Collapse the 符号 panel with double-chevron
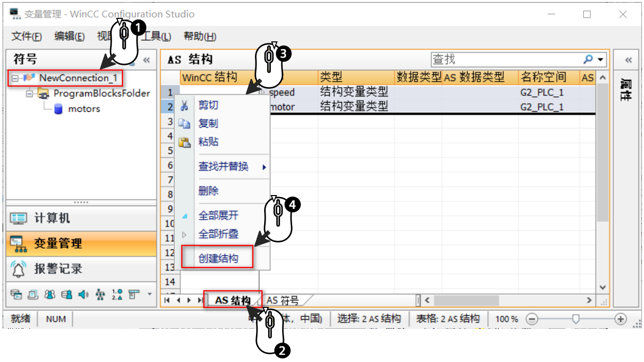The width and height of the screenshot is (644, 362). 147,60
